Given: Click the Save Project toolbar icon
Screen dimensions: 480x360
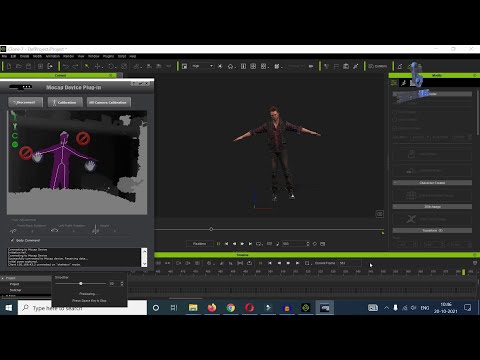Looking at the screenshot, I should point(28,66).
